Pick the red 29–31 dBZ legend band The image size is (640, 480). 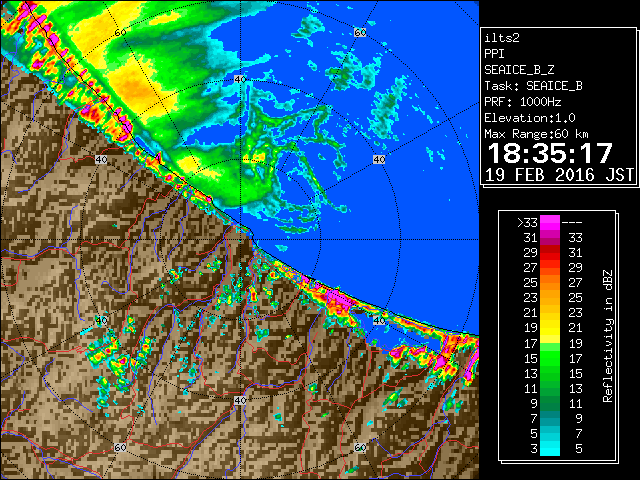[x=550, y=253]
